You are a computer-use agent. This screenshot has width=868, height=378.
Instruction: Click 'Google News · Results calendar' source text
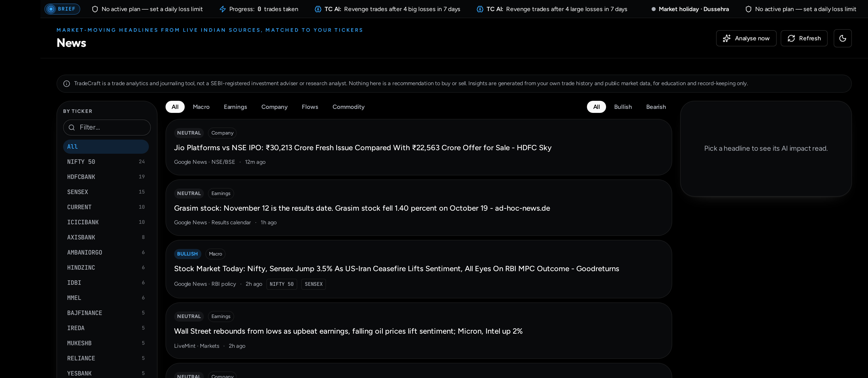(x=212, y=223)
